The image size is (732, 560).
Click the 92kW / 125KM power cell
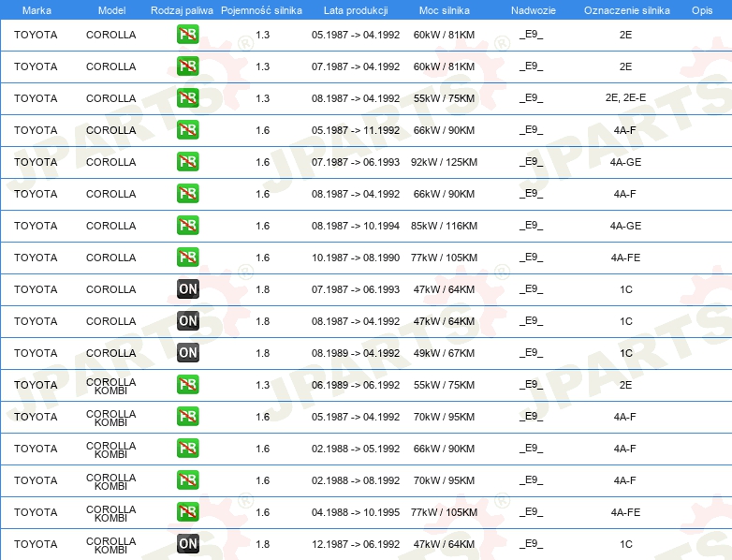(x=444, y=162)
